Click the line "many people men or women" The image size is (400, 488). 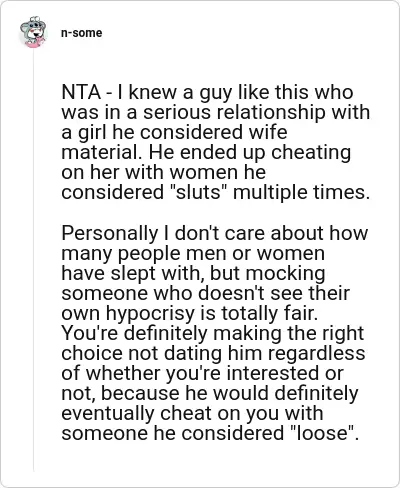193,254
